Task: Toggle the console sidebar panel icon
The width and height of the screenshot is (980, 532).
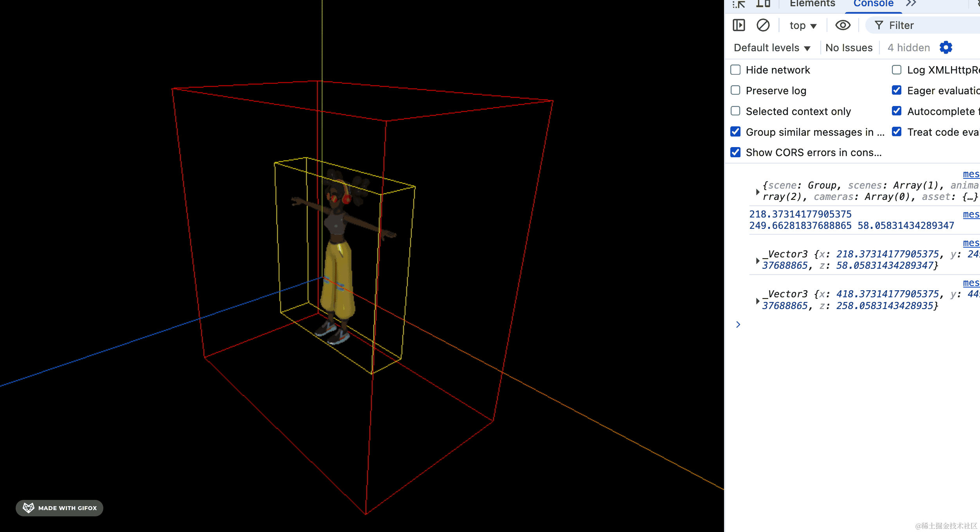Action: (x=739, y=25)
